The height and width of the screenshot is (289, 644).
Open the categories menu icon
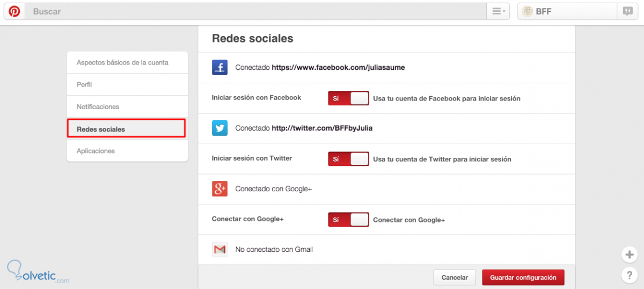tap(498, 11)
